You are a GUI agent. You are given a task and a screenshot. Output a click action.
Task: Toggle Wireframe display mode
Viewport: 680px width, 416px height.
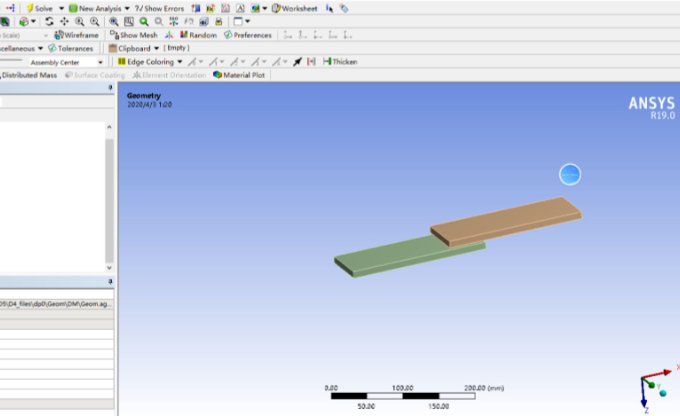[77, 35]
